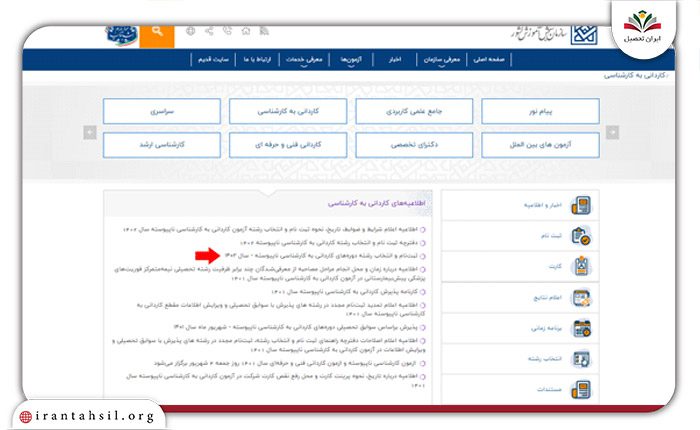Slide exam carousel with the right arrow
This screenshot has width=700, height=430.
click(x=612, y=133)
